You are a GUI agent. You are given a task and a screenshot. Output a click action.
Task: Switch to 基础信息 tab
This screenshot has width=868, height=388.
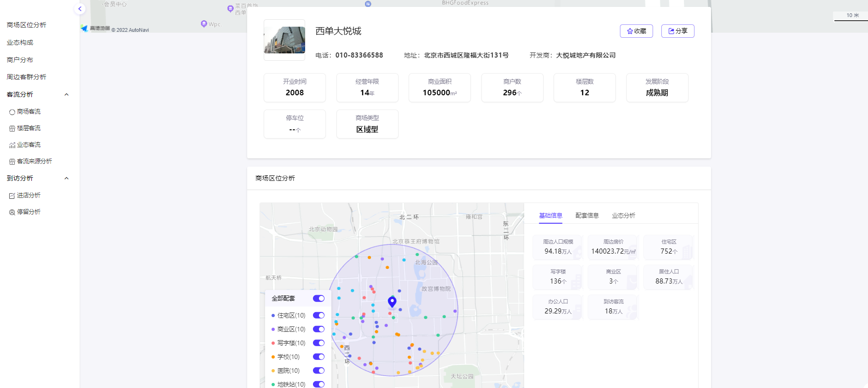pyautogui.click(x=550, y=215)
